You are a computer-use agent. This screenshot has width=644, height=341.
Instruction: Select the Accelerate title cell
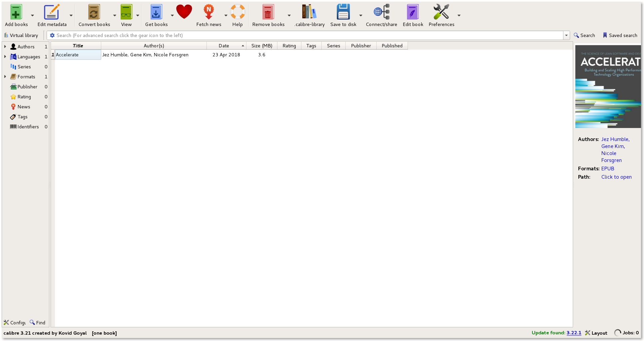tap(78, 55)
